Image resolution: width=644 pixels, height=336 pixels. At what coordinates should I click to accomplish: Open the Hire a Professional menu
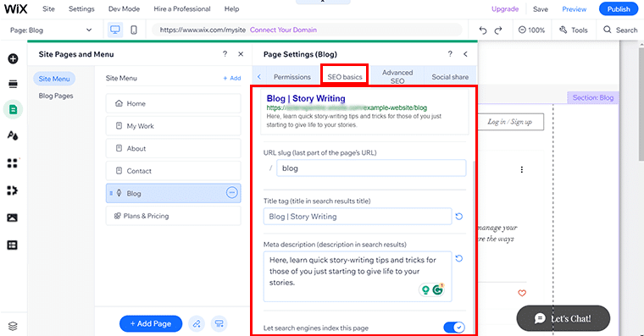(x=182, y=9)
